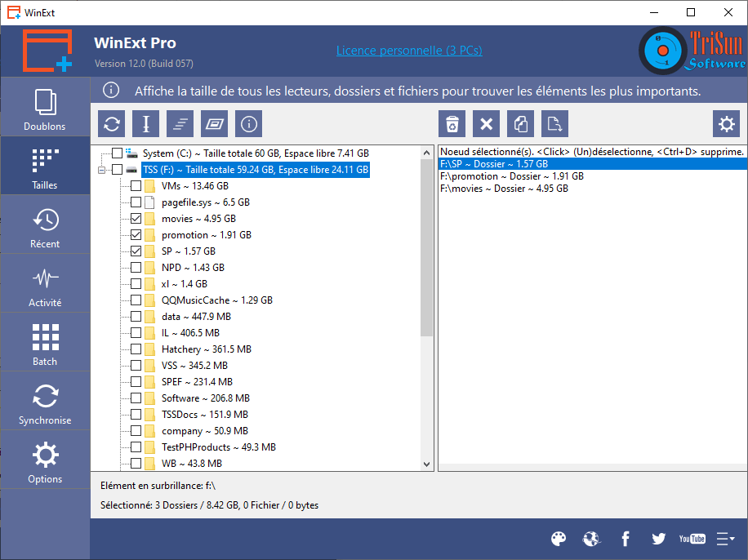Image resolution: width=748 pixels, height=560 pixels.
Task: Check the Hatchery folder checkbox
Action: tap(136, 349)
